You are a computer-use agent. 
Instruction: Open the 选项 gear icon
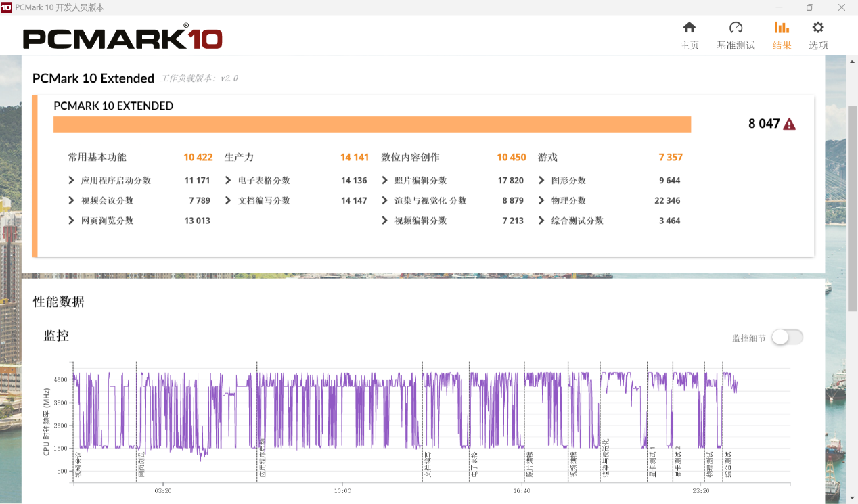pyautogui.click(x=818, y=28)
